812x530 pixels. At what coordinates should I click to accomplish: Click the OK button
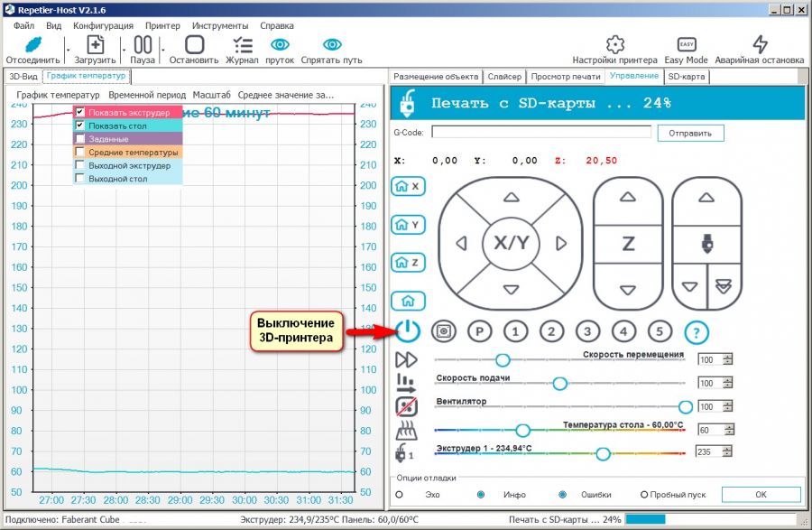click(x=761, y=495)
